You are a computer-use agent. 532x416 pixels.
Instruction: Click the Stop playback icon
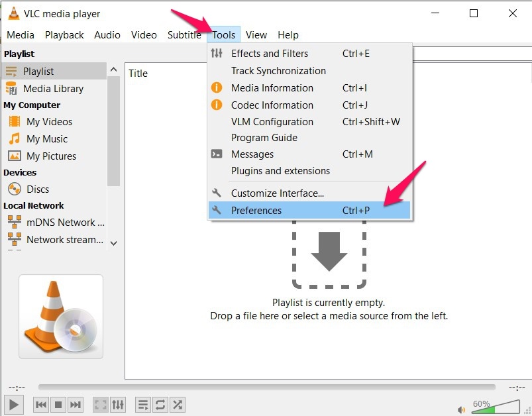(58, 404)
